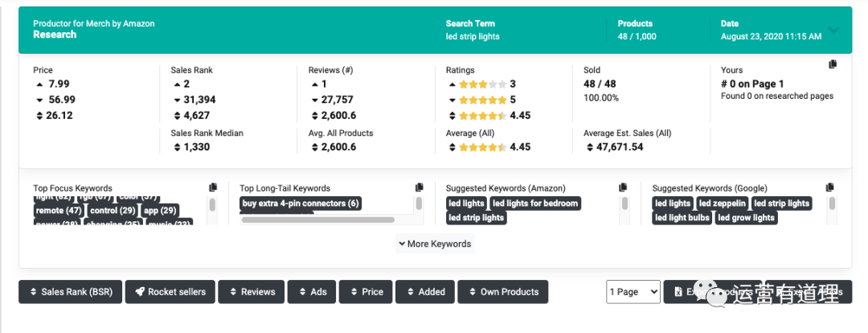
Task: Click 'Found 0 on researched pages' text
Action: click(776, 96)
